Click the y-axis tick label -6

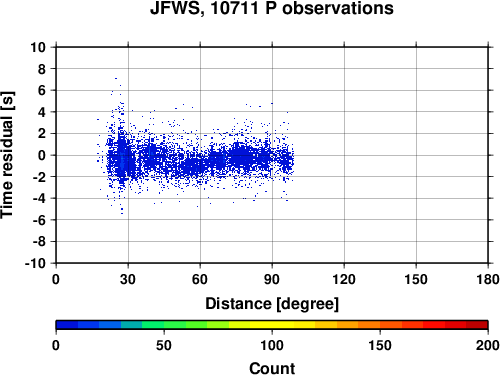pyautogui.click(x=39, y=220)
